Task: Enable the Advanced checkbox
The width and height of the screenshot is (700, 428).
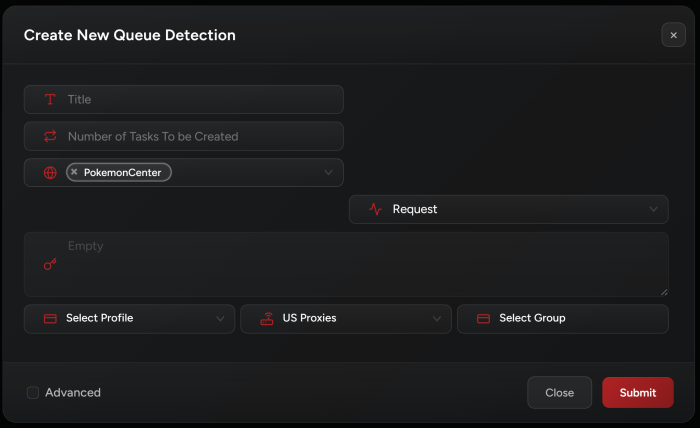Action: [33, 393]
